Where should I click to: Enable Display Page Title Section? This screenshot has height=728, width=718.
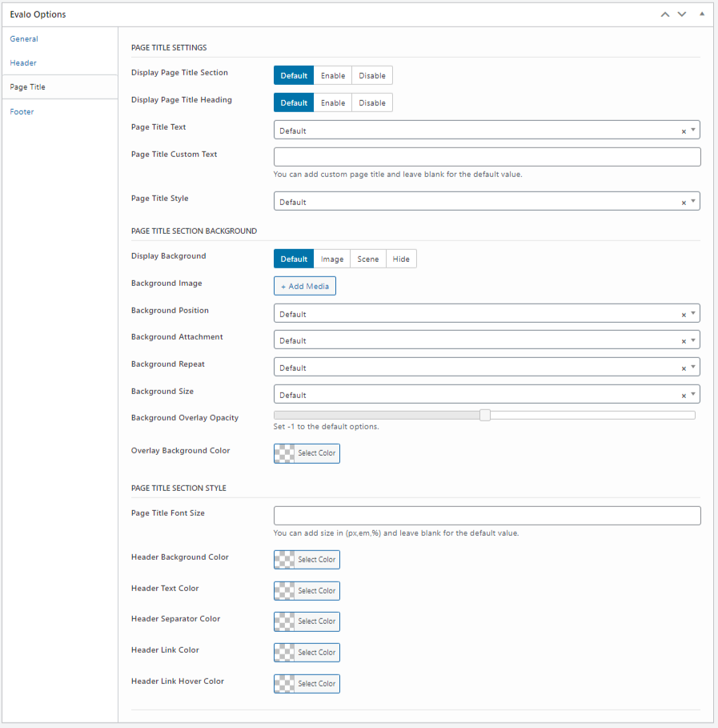333,75
